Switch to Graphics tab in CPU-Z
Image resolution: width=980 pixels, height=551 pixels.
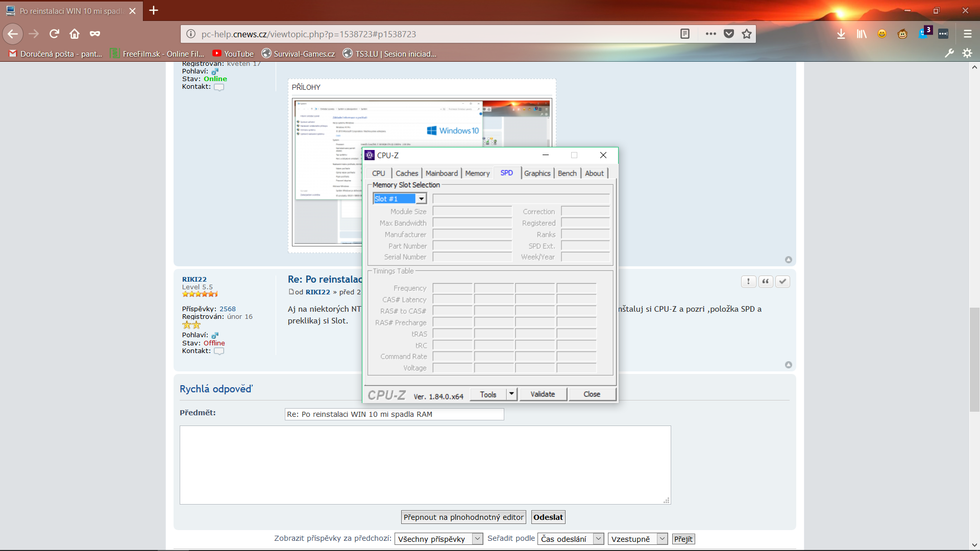tap(537, 173)
